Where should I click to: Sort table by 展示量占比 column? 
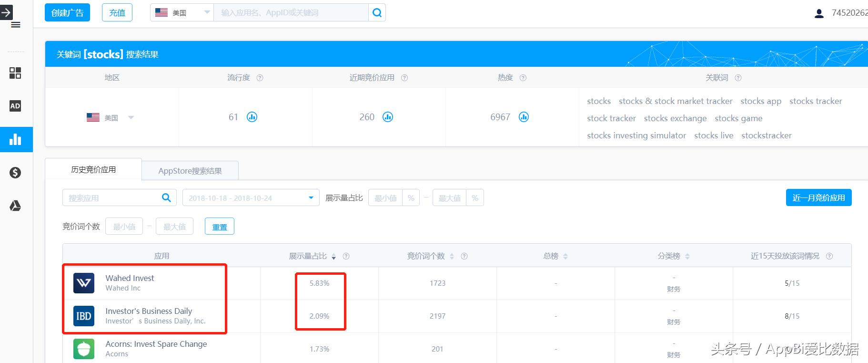[x=333, y=256]
